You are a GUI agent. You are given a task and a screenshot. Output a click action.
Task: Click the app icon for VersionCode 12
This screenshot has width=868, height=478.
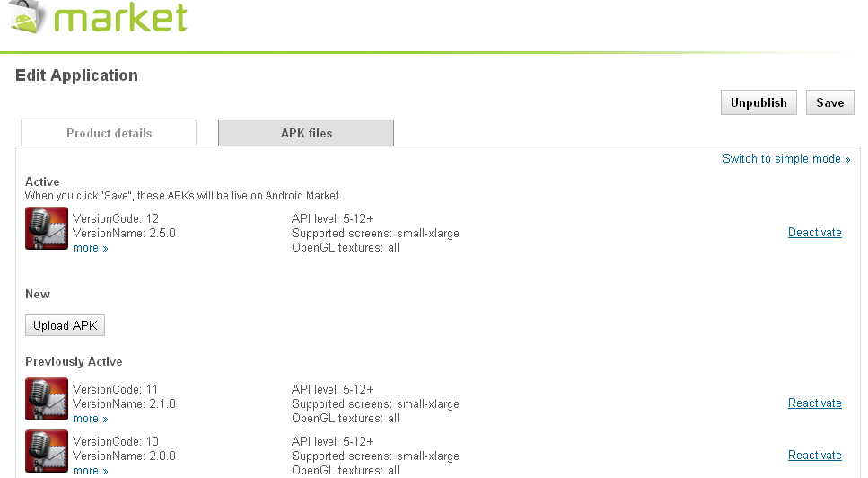[x=47, y=228]
